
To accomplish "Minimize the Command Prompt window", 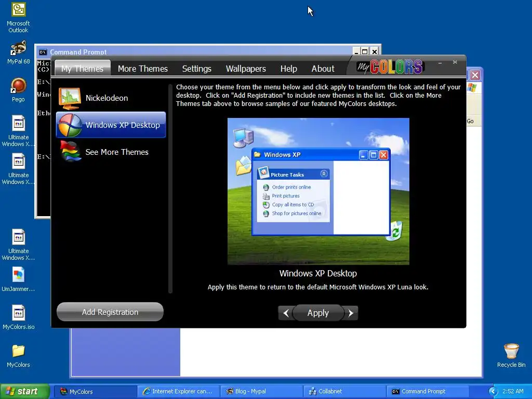I will coord(356,51).
